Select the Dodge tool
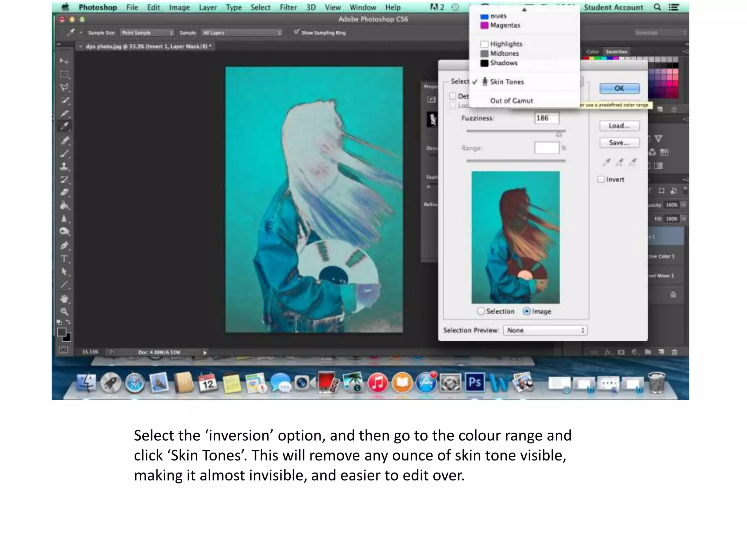Screen dimensions: 747x560 64,232
